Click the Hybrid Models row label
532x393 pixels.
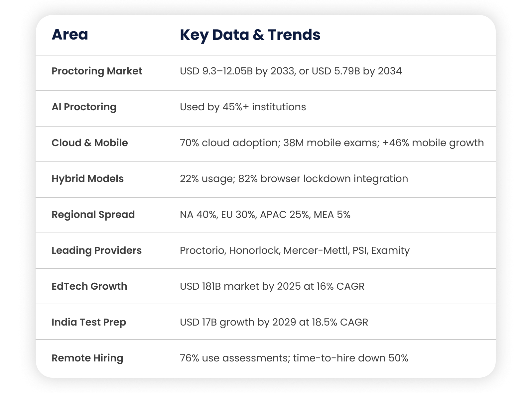point(88,179)
